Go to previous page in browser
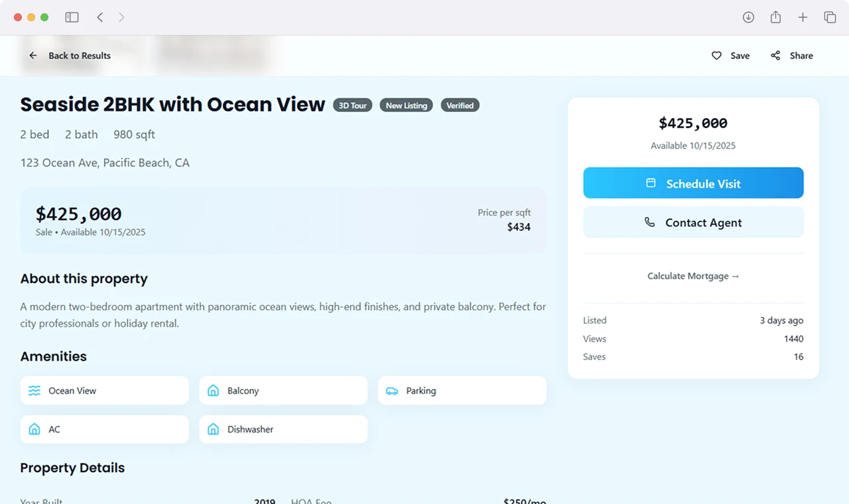 click(x=100, y=17)
